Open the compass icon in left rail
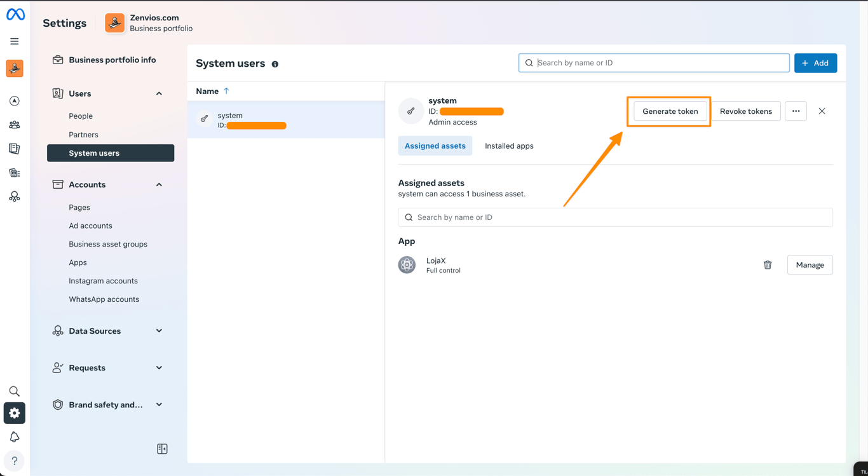Screen dimensions: 868x476 [15, 101]
